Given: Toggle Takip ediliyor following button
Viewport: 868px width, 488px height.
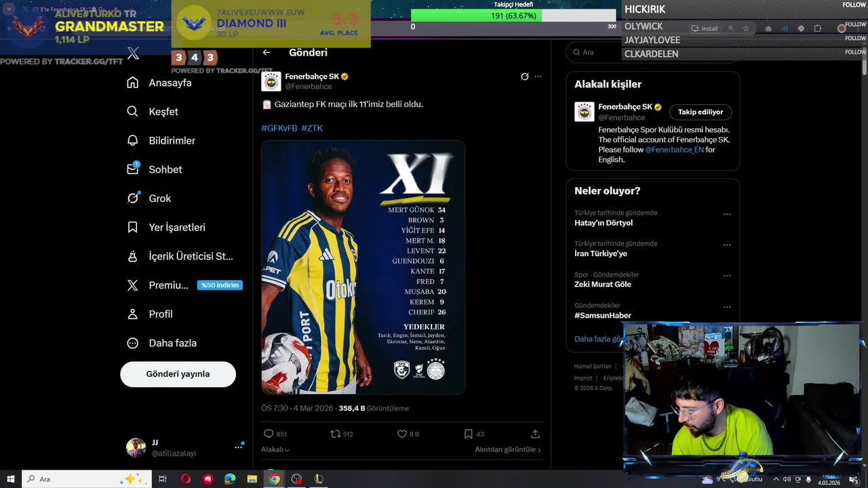Looking at the screenshot, I should [701, 112].
